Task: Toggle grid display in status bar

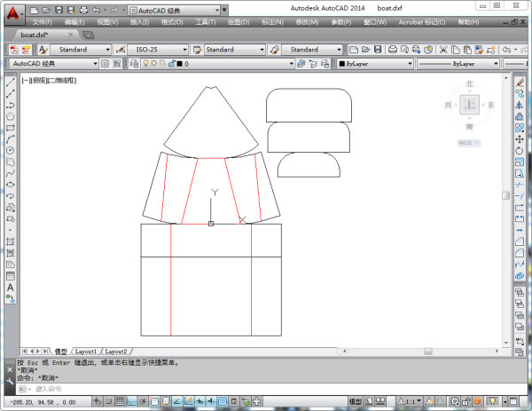Action: (118, 401)
